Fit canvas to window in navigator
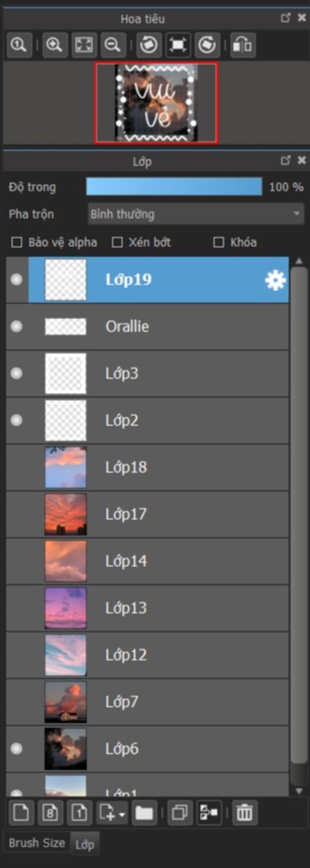 point(84,45)
